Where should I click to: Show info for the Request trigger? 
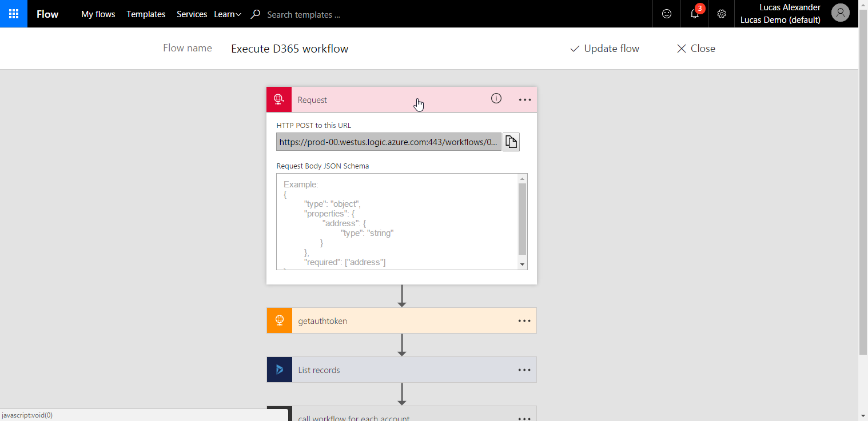pyautogui.click(x=496, y=99)
